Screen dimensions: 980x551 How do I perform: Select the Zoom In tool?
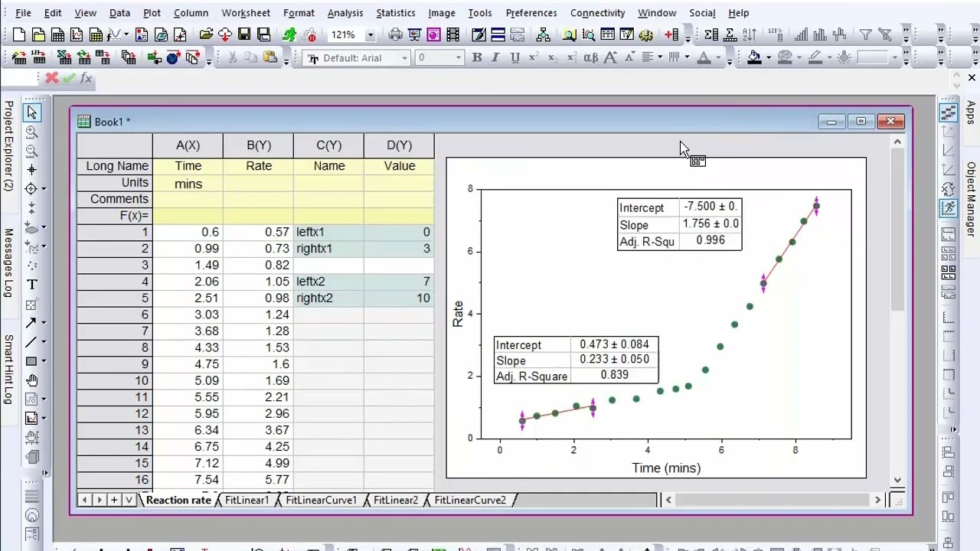click(x=31, y=132)
